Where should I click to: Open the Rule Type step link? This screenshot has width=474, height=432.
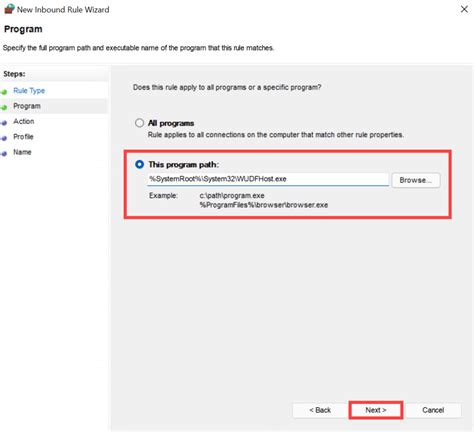(x=29, y=91)
